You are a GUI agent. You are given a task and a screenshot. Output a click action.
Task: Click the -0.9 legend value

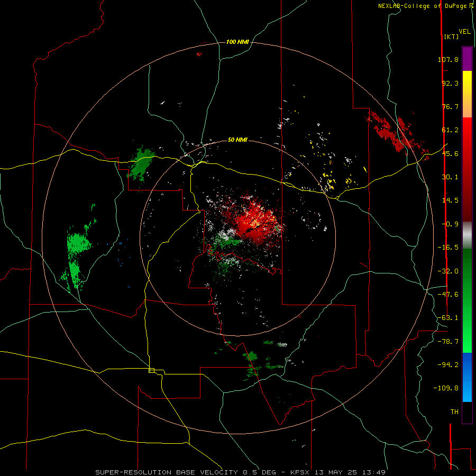point(450,224)
